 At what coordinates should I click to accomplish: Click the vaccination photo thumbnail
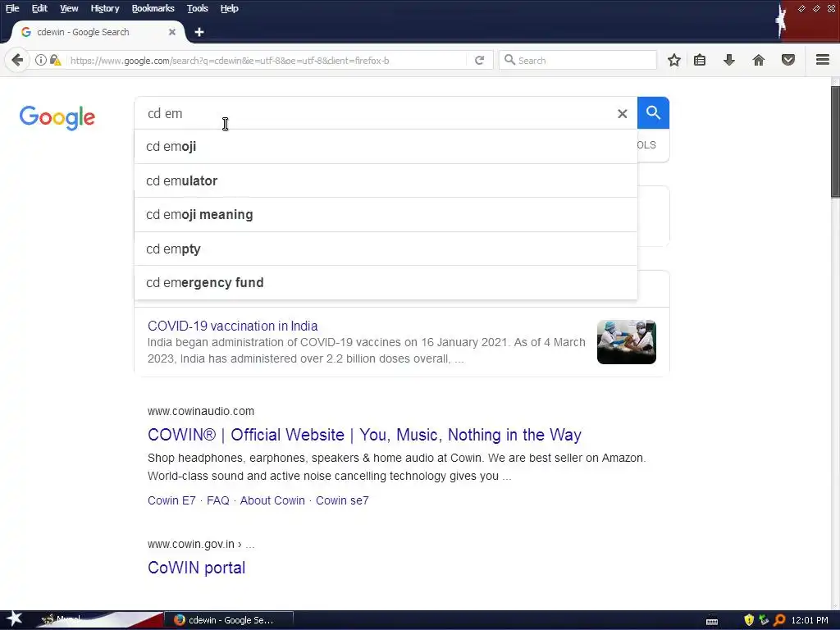click(626, 342)
